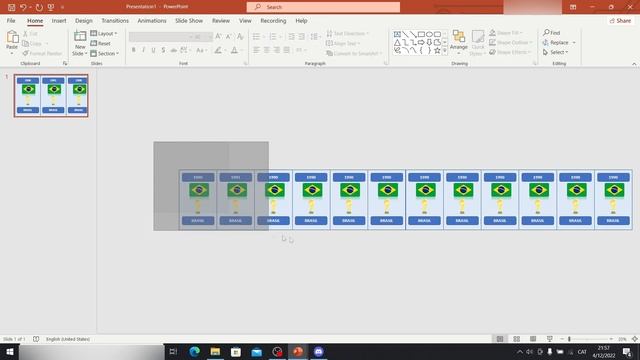The image size is (640, 360).
Task: Open the Section dropdown
Action: (104, 53)
